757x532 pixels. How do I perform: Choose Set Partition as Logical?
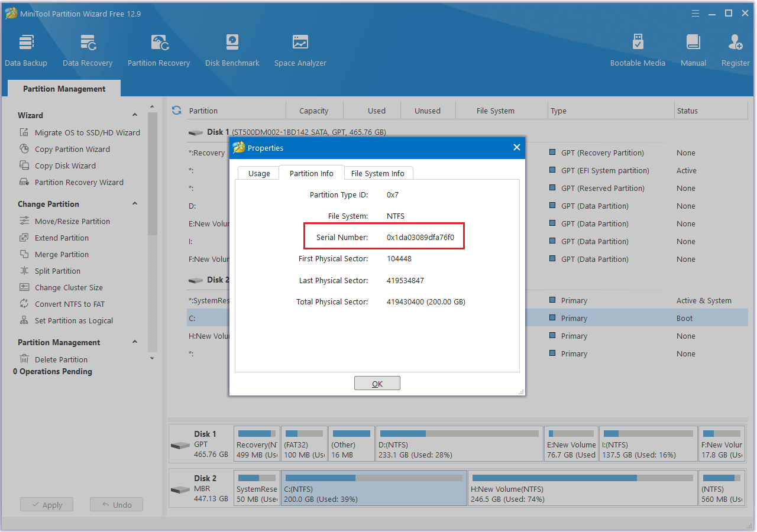66,320
